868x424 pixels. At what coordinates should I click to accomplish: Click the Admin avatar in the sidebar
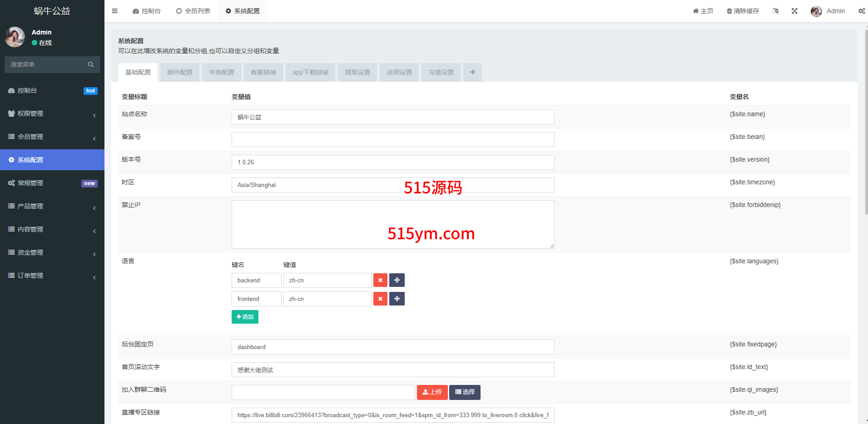pos(15,37)
